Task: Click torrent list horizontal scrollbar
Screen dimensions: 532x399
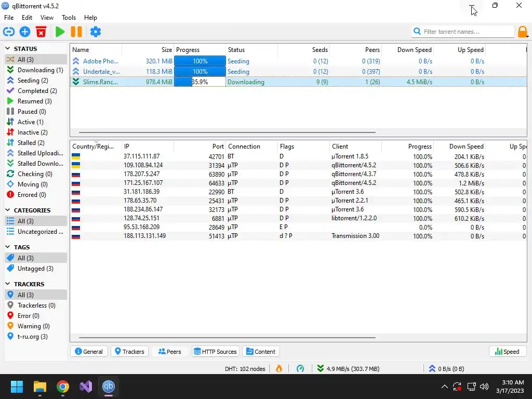Action: (x=227, y=132)
